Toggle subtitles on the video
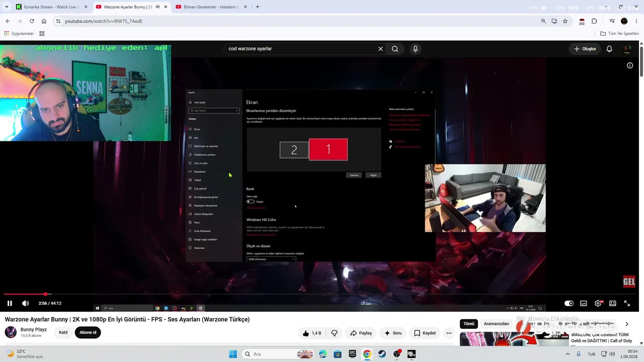This screenshot has width=644, height=362. click(584, 303)
